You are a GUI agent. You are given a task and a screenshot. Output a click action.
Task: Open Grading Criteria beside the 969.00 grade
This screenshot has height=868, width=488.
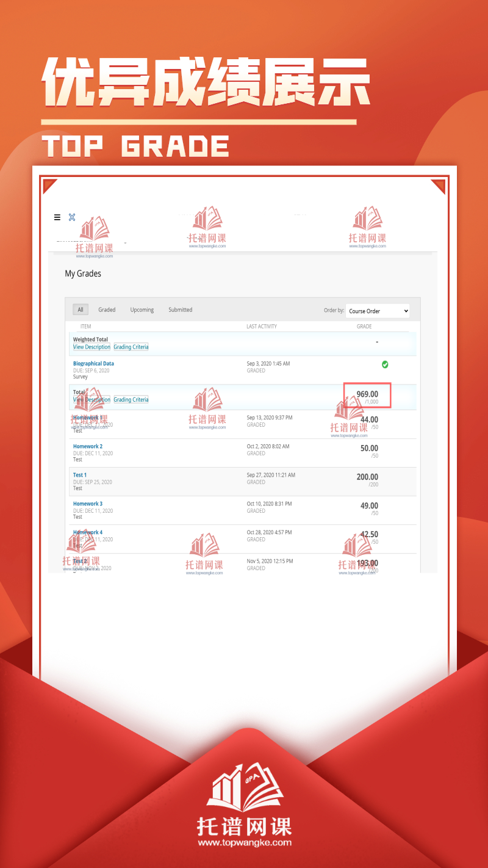131,400
